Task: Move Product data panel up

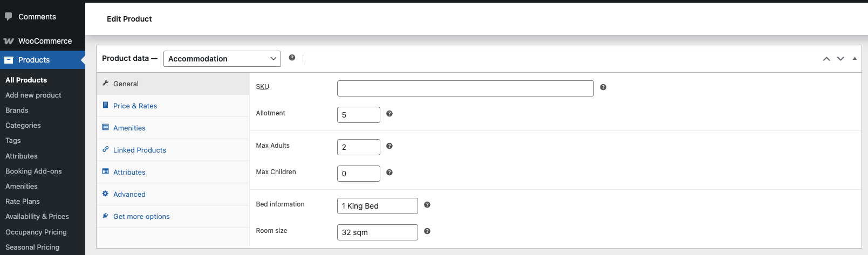Action: tap(826, 59)
